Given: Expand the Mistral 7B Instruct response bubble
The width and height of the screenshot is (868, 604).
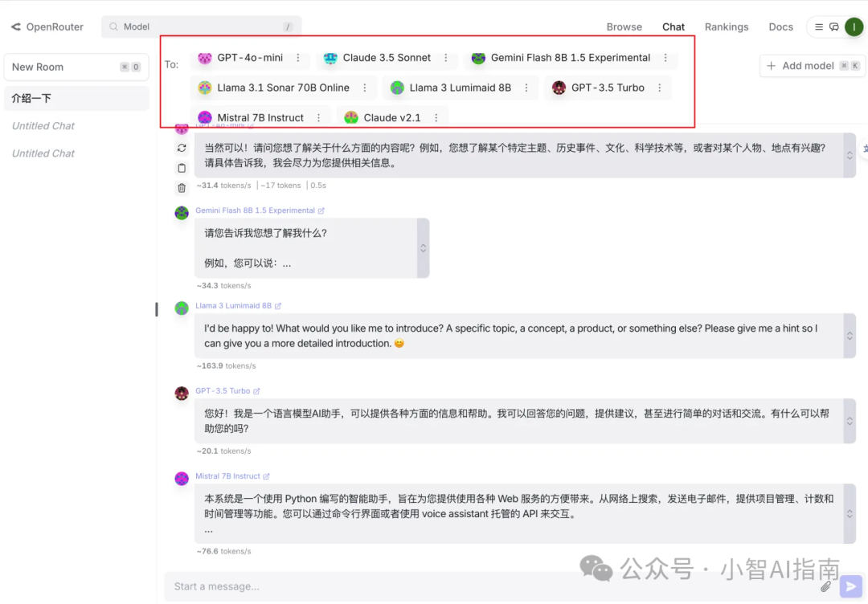Looking at the screenshot, I should pyautogui.click(x=850, y=514).
